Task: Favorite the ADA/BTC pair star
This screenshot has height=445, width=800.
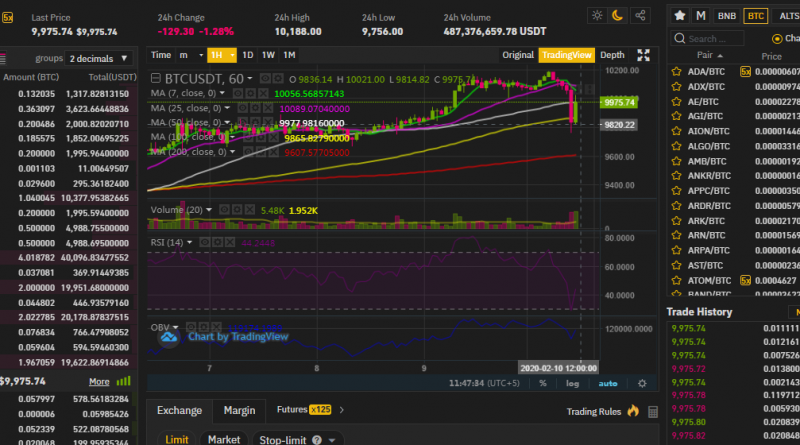Action: point(677,72)
